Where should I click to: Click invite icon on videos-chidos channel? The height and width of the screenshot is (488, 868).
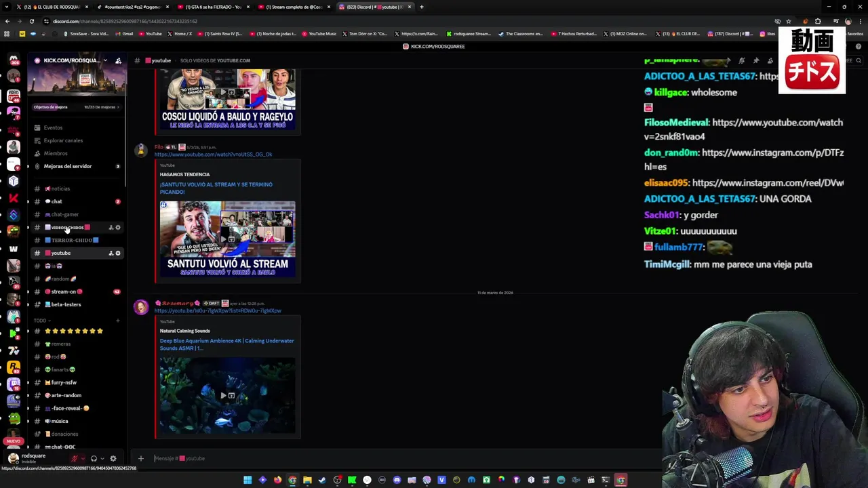[111, 227]
